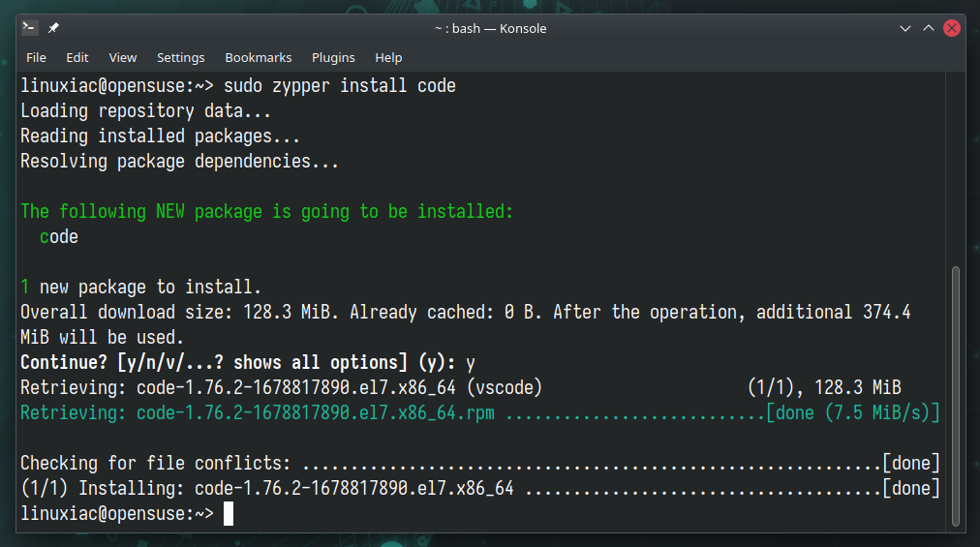Toggle the pin window icon
The width and height of the screenshot is (980, 547).
point(53,27)
